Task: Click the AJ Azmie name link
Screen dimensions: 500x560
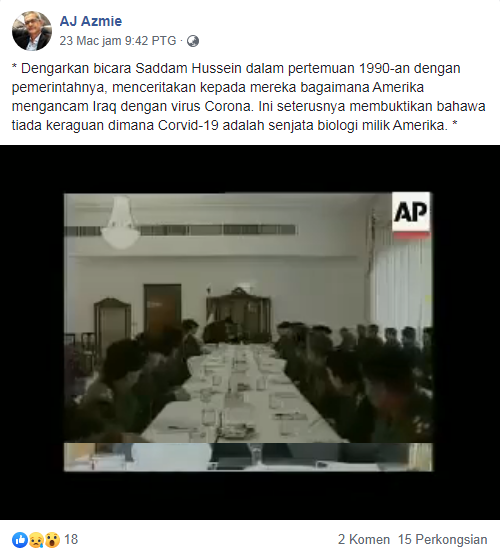Action: 91,21
